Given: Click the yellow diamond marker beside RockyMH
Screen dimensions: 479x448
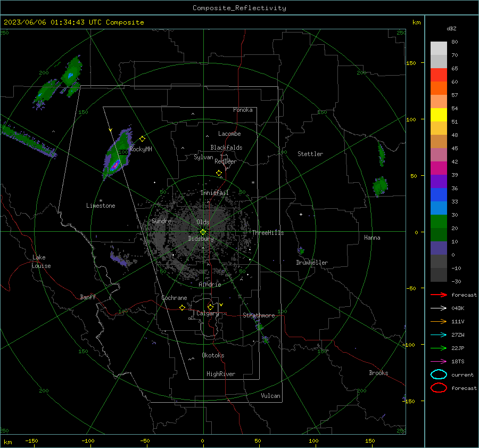Looking at the screenshot, I should pyautogui.click(x=142, y=139).
